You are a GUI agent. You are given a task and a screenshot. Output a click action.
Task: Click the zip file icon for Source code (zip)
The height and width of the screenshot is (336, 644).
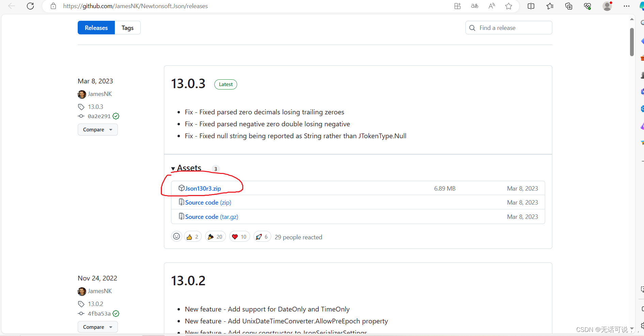(182, 202)
